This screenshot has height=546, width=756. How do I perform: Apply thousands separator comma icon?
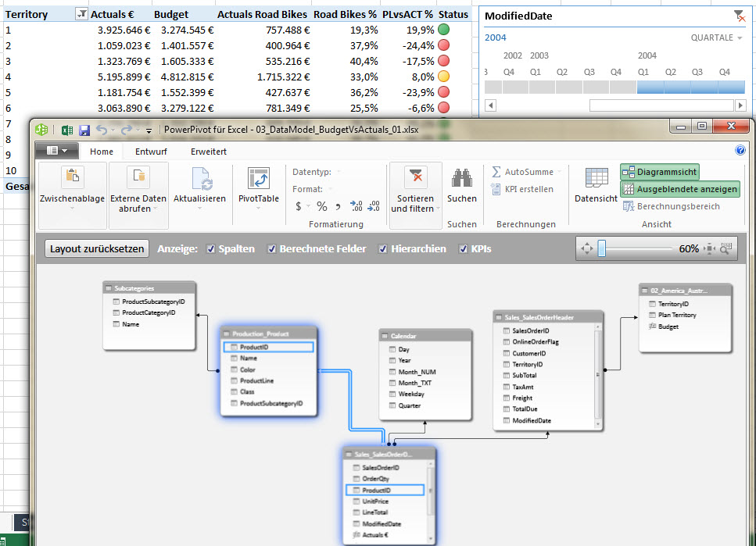[x=338, y=207]
